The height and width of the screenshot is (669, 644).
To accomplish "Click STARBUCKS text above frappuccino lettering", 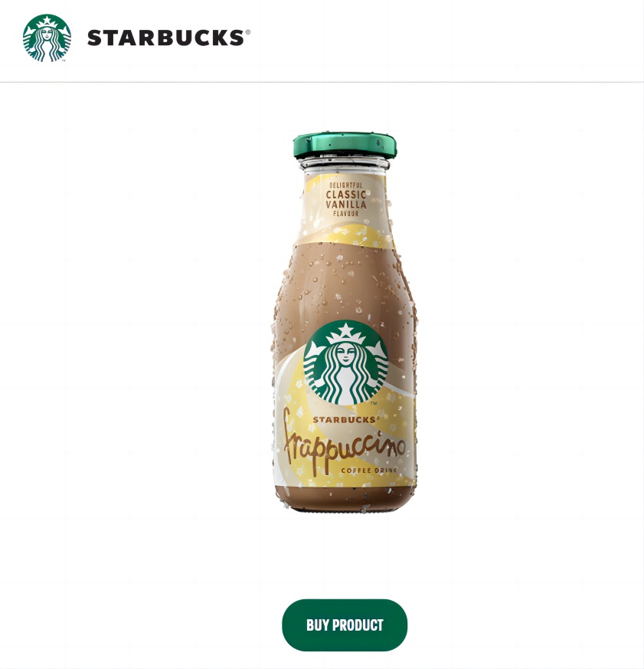I will click(345, 420).
